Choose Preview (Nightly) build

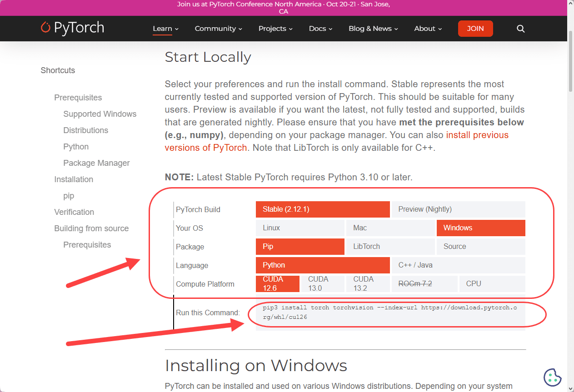[459, 209]
